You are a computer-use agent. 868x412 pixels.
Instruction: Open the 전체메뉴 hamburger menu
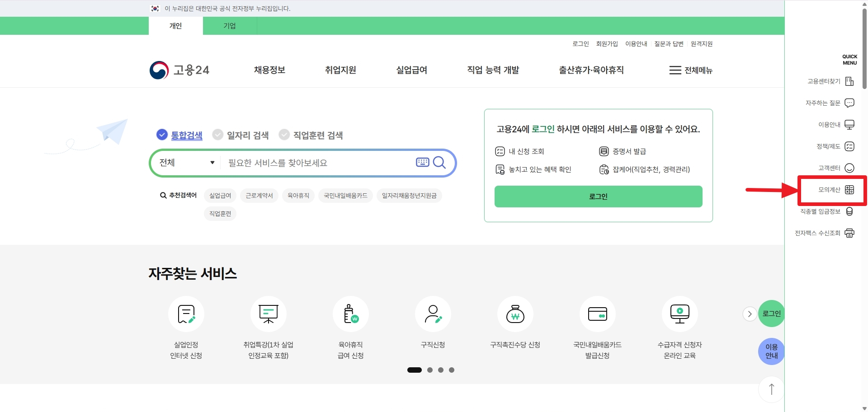pyautogui.click(x=691, y=70)
